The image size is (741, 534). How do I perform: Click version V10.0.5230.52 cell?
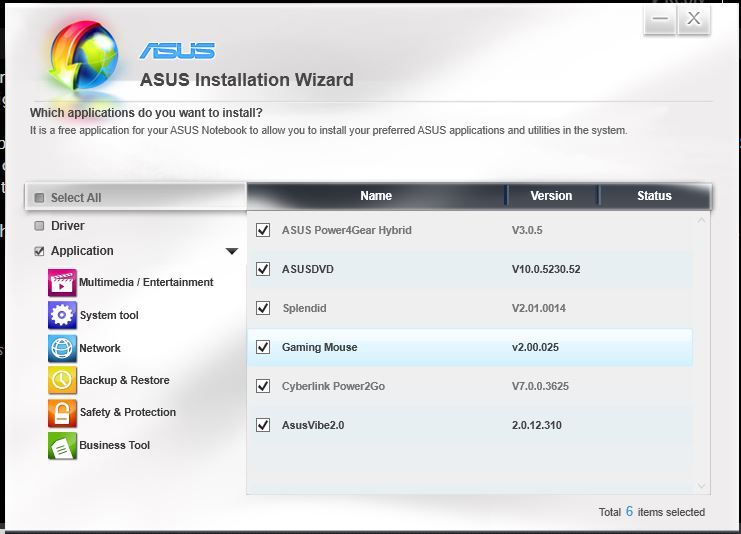point(546,269)
